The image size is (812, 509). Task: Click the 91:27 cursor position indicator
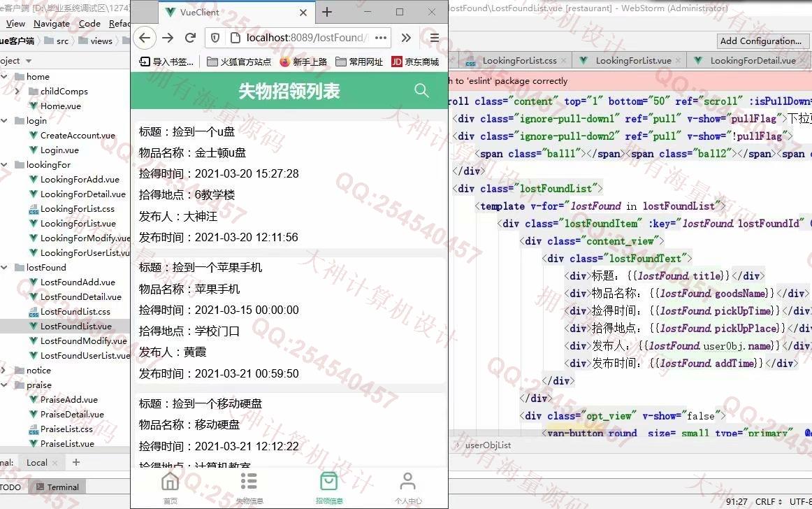pyautogui.click(x=737, y=501)
